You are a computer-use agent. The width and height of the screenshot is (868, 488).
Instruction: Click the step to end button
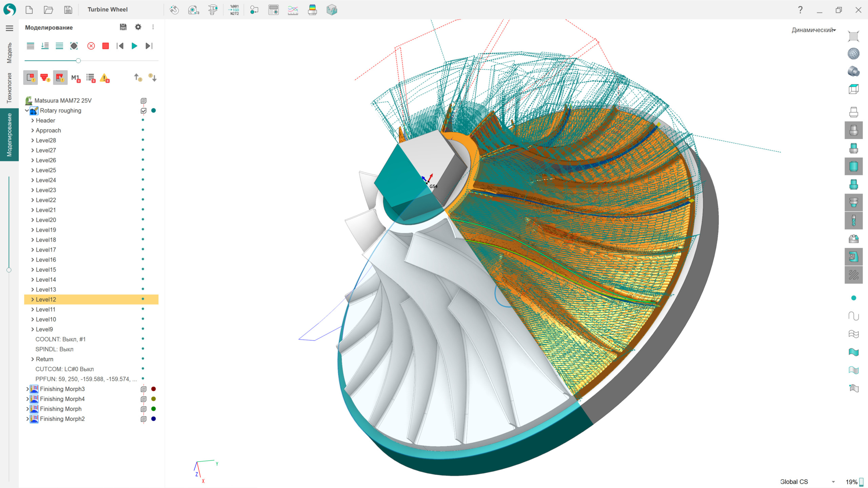point(149,46)
